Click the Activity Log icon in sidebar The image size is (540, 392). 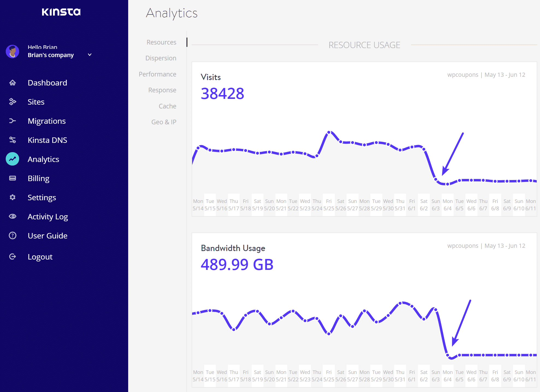13,216
